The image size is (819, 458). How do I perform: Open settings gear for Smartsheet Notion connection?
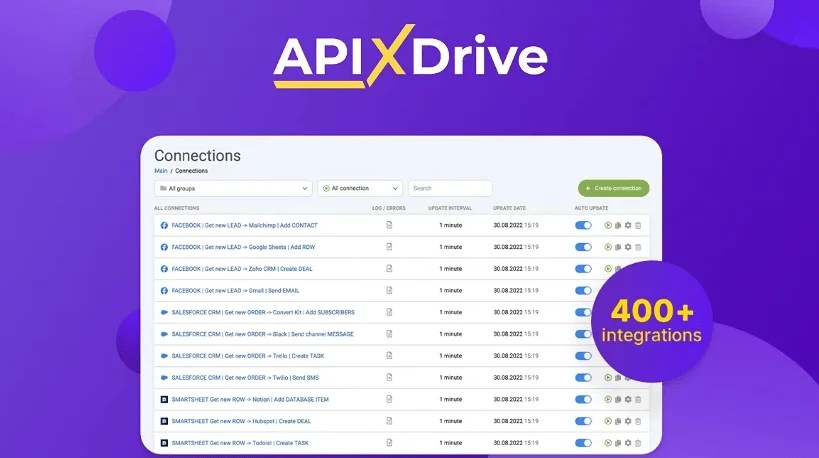point(628,399)
